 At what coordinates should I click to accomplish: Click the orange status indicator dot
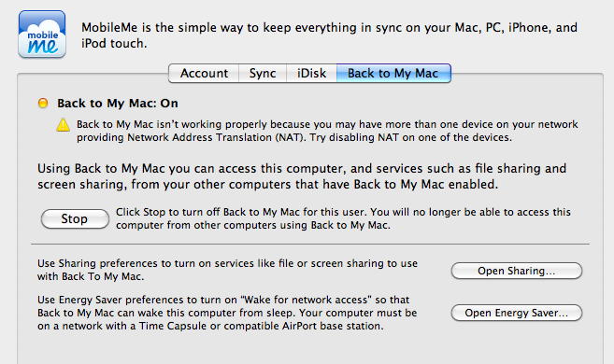[x=43, y=103]
